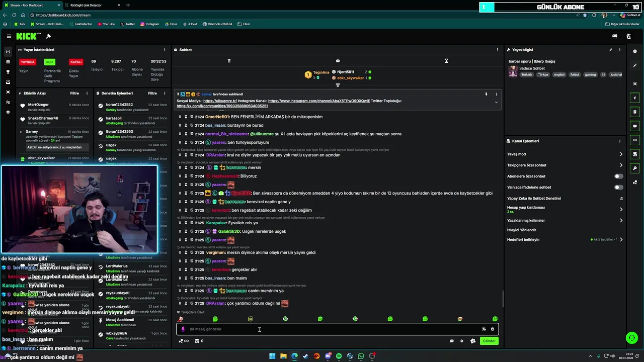Screen dimensions: 644x362
Task: Click the info icon in right sidebar
Action: 635,52
